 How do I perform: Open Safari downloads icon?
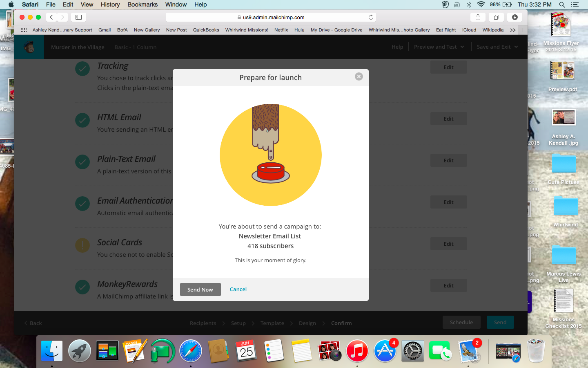pos(515,17)
